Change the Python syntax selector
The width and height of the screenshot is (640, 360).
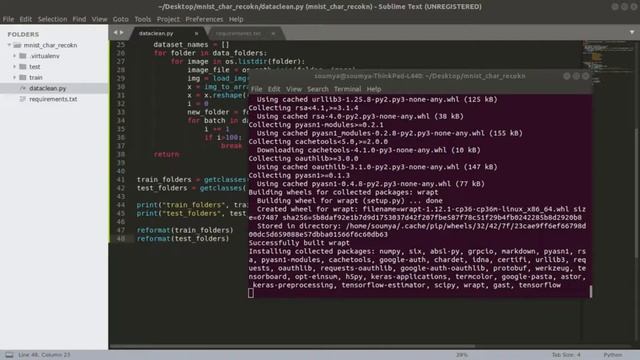tap(613, 355)
